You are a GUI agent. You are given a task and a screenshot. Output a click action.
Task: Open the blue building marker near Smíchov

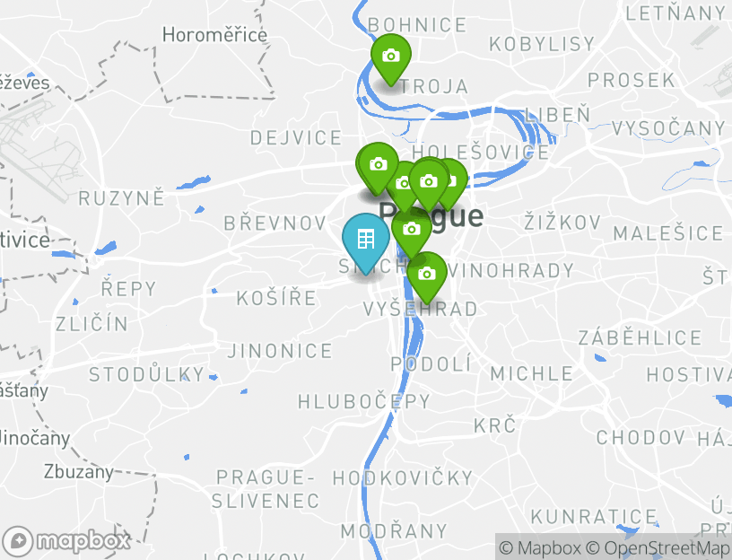click(366, 242)
